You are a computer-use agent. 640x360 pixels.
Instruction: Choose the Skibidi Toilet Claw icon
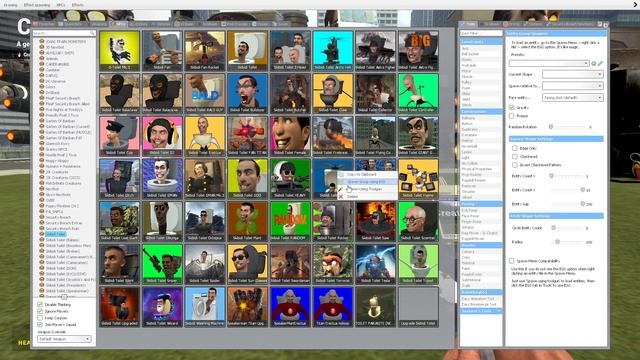click(333, 93)
